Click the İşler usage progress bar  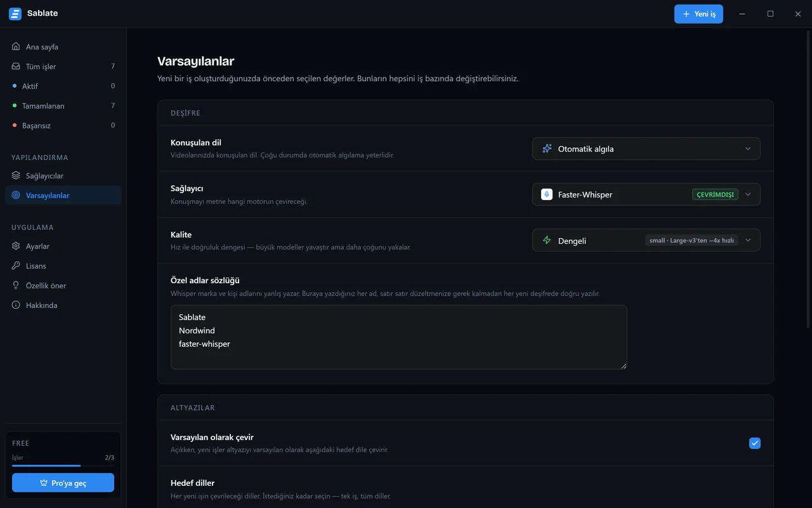click(63, 465)
